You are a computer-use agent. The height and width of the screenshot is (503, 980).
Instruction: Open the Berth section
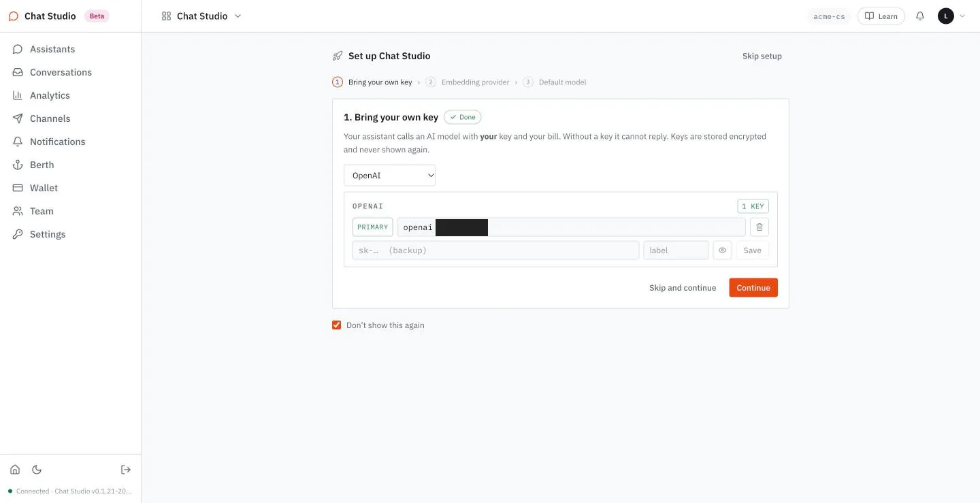point(71,165)
